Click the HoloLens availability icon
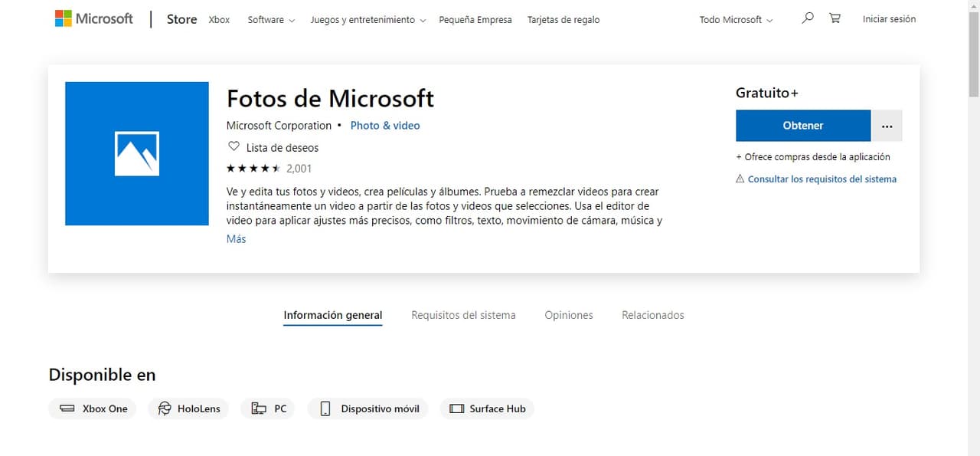The width and height of the screenshot is (980, 456). 164,408
